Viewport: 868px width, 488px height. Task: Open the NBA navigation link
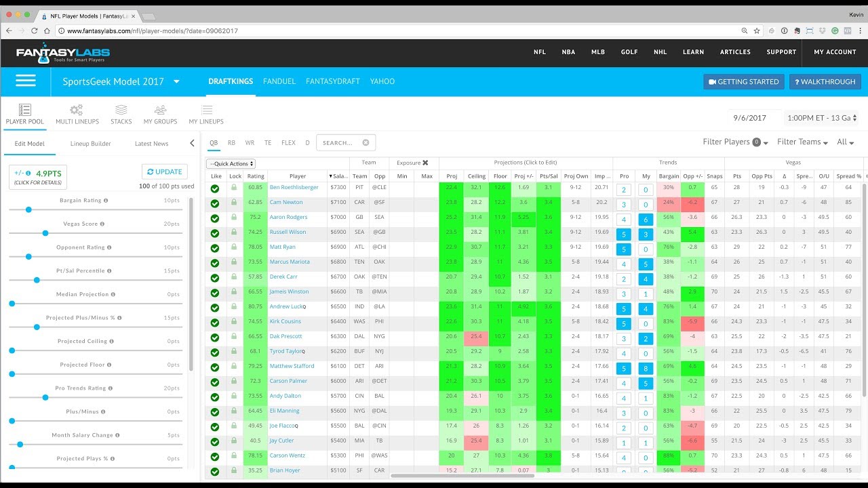point(568,52)
